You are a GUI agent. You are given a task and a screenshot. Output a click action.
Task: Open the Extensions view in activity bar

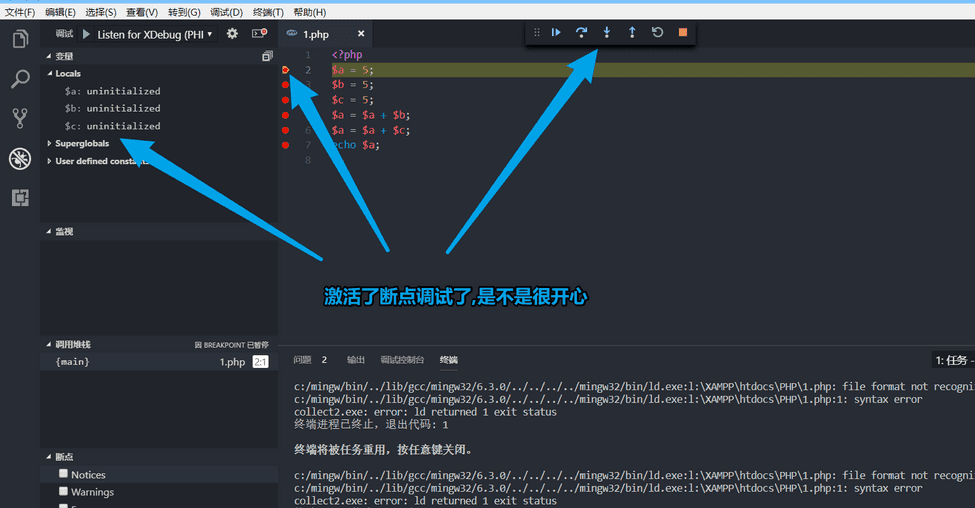pos(20,197)
